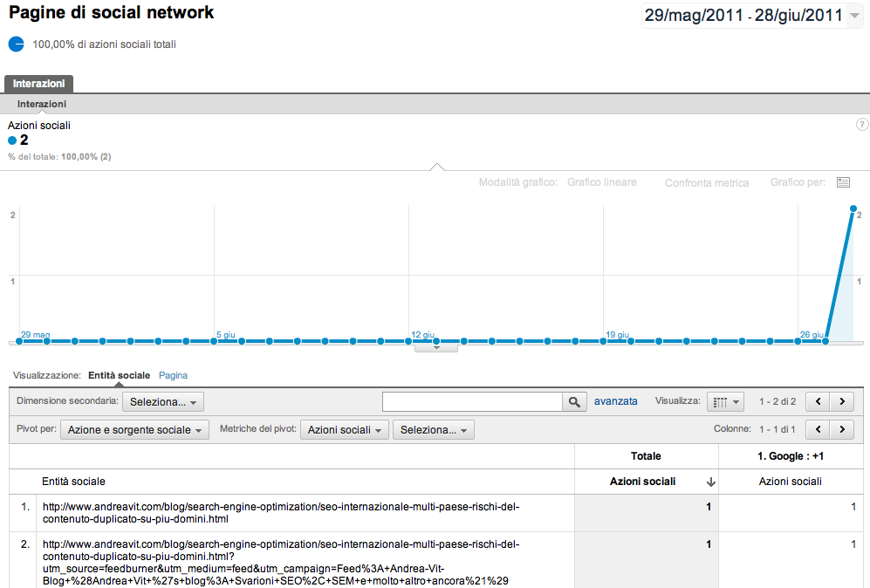870x588 pixels.
Task: Click the magnifying glass search icon
Action: [574, 400]
